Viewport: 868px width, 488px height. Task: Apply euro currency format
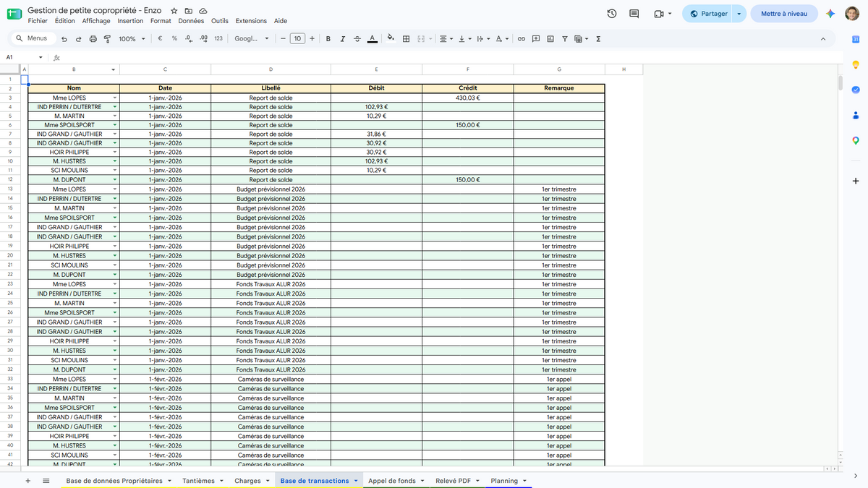tap(160, 39)
